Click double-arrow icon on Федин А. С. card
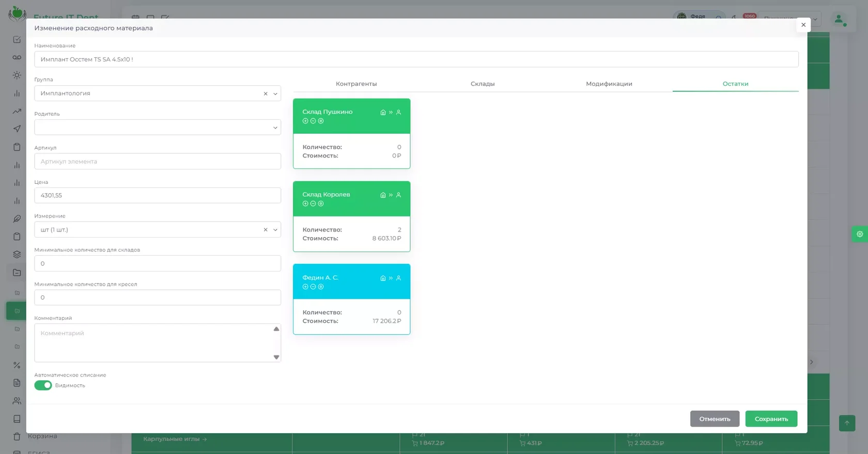The height and width of the screenshot is (454, 868). (x=391, y=278)
